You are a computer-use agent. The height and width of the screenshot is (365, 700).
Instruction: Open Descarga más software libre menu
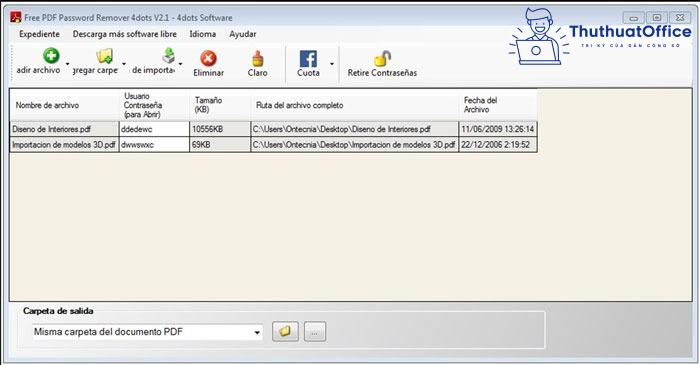(125, 34)
